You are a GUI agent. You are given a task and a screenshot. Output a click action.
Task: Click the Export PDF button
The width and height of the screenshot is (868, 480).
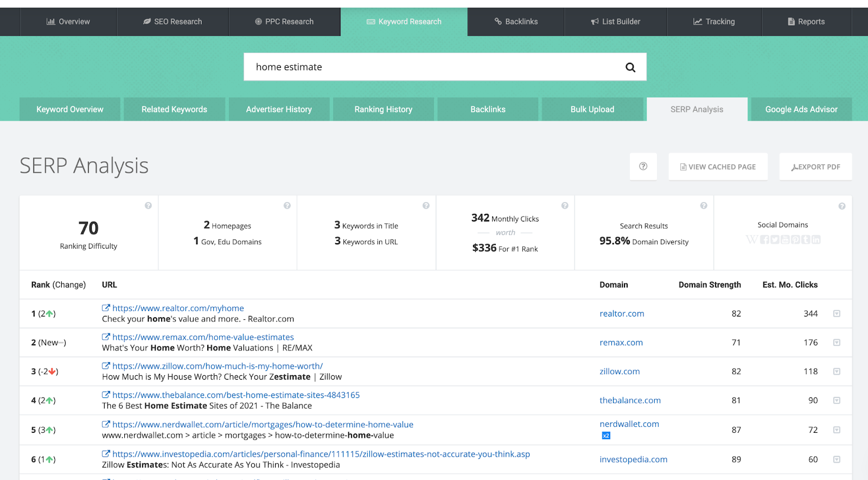click(x=816, y=167)
